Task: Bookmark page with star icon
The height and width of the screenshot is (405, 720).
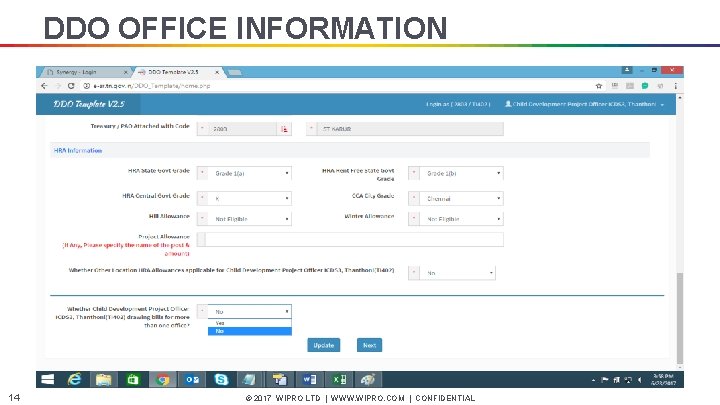Action: click(599, 86)
